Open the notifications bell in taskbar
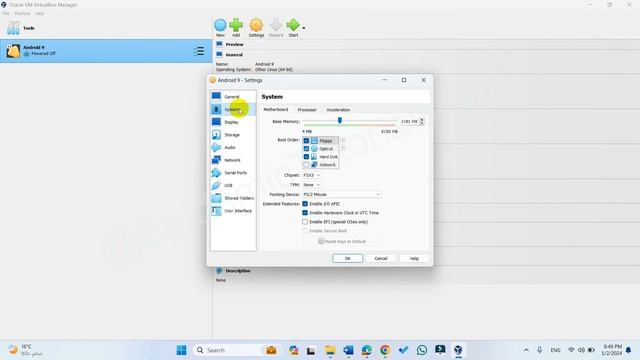Screen dimensions: 640x360 (629, 350)
